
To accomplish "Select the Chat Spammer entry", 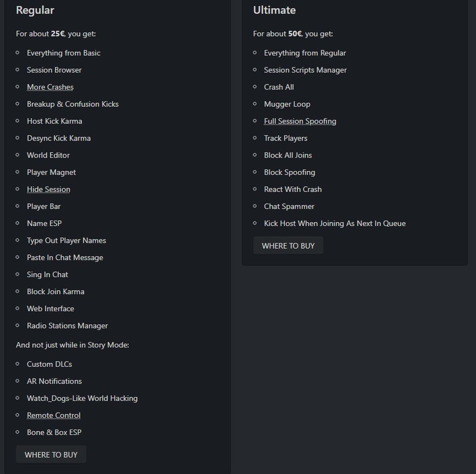I will [x=289, y=206].
